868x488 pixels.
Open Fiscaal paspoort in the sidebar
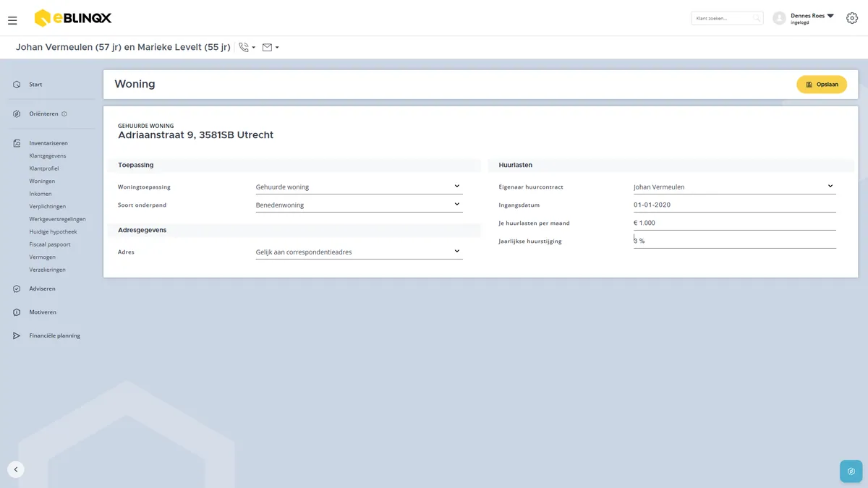tap(50, 244)
